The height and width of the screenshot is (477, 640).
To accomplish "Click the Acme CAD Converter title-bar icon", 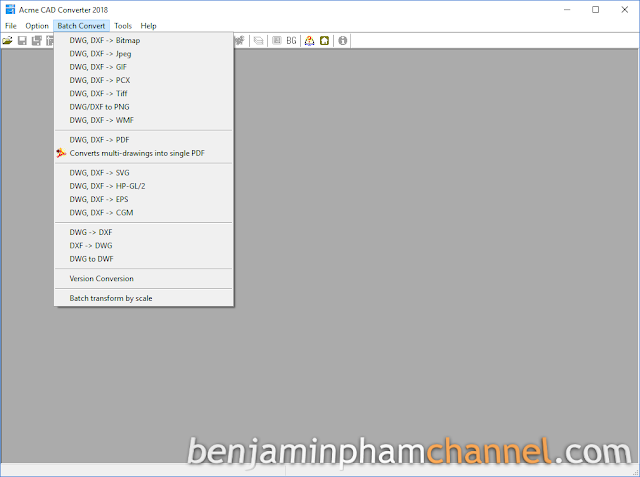I will pyautogui.click(x=10, y=9).
